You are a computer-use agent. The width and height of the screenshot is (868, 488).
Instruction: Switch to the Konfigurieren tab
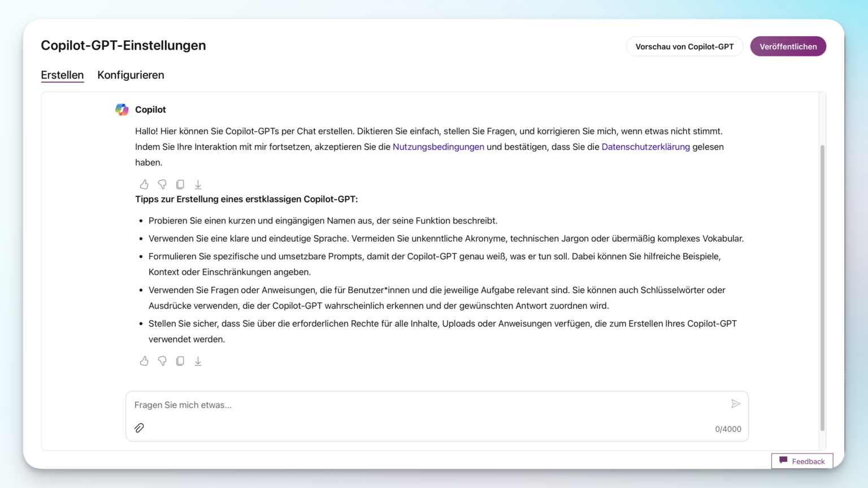tap(131, 75)
